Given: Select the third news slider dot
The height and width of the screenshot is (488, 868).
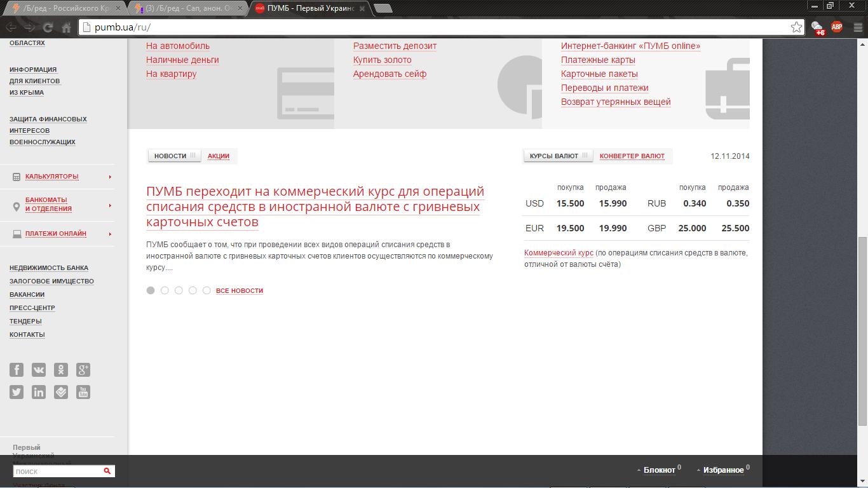Looking at the screenshot, I should [x=179, y=290].
